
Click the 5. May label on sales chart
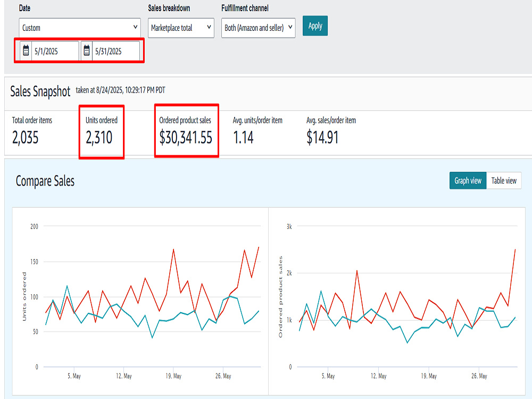tap(328, 376)
